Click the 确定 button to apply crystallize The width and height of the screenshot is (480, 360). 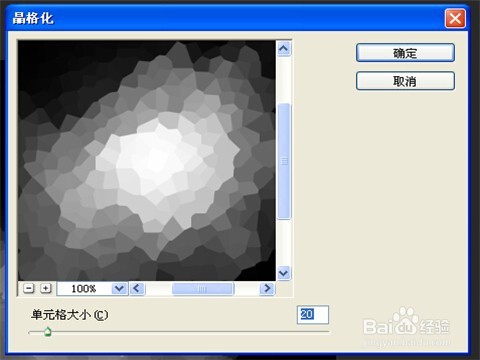coord(405,53)
